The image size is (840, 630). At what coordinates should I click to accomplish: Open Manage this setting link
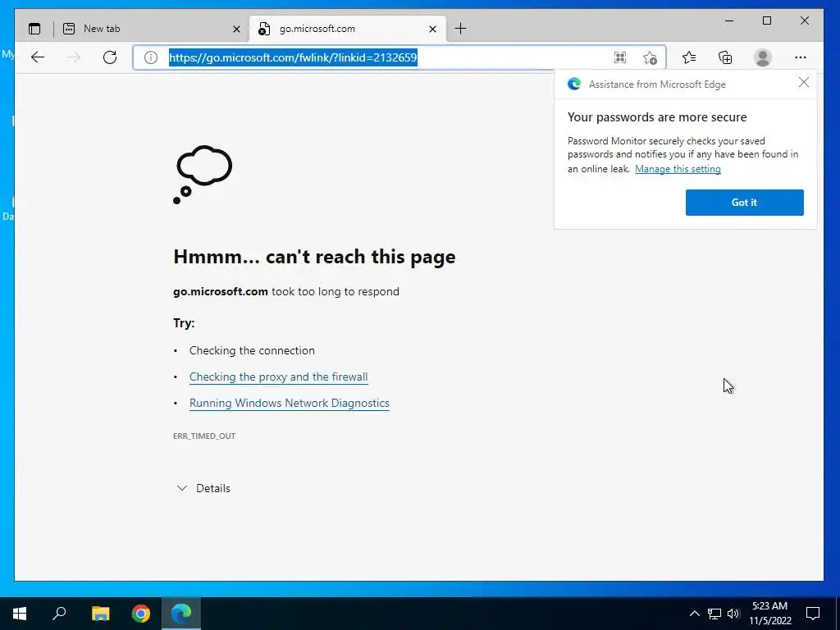pyautogui.click(x=678, y=169)
